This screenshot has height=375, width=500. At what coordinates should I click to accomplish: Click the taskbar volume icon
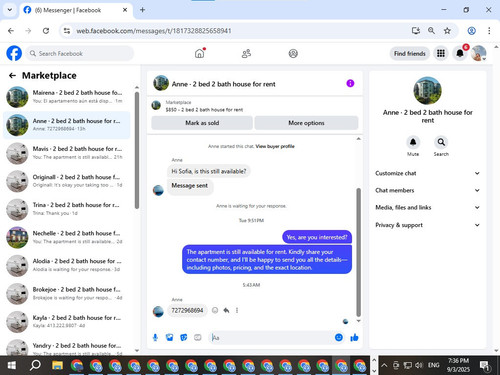[419, 365]
